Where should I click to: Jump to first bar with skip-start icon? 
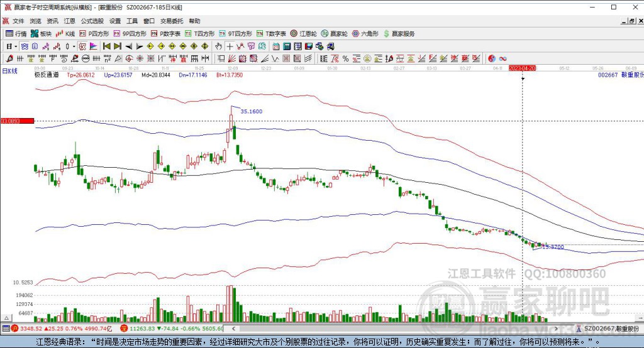106,46
